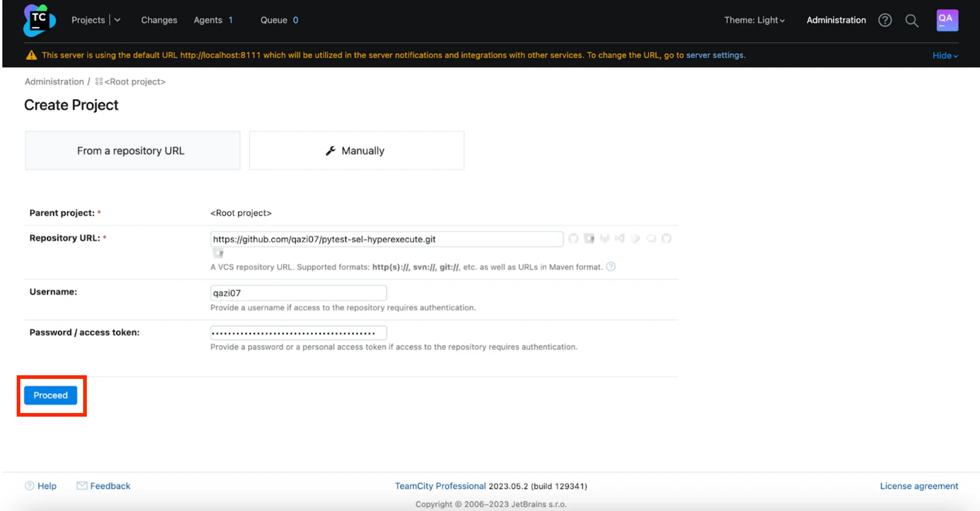Click the help icon after Maven format text
The height and width of the screenshot is (511, 980).
point(611,266)
